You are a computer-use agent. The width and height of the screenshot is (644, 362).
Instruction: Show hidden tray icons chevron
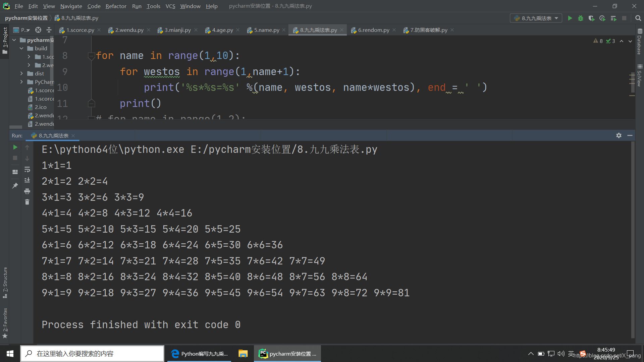pos(531,354)
